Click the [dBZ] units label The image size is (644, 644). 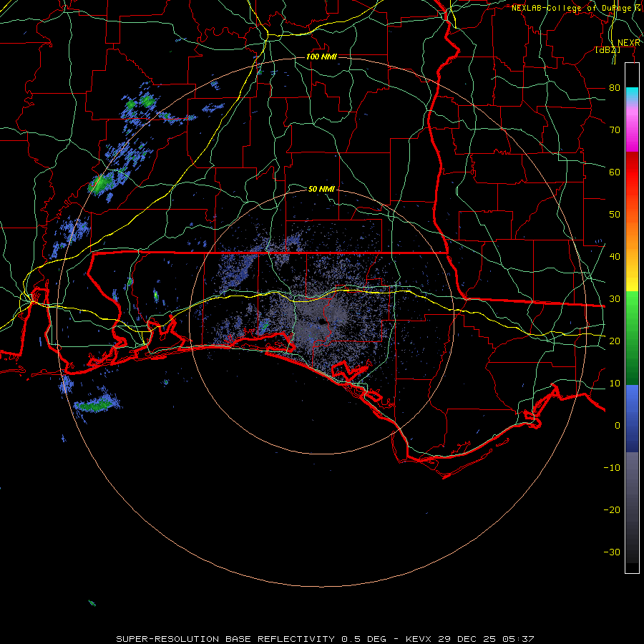[608, 49]
